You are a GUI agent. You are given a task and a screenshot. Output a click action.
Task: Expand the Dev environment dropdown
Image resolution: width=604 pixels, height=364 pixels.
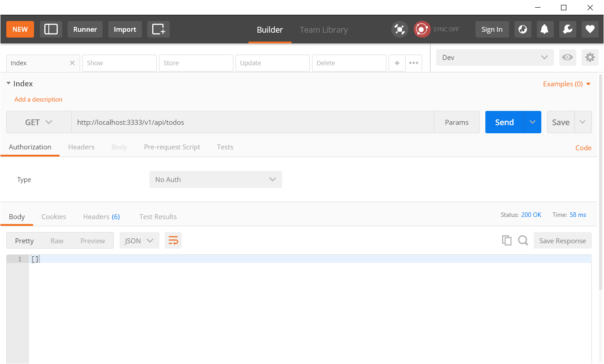click(x=494, y=57)
